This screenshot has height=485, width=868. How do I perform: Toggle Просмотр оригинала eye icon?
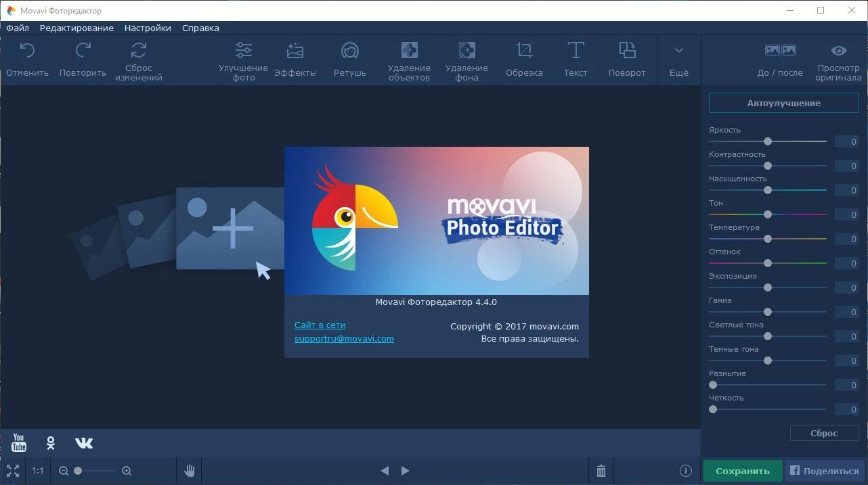click(x=839, y=50)
